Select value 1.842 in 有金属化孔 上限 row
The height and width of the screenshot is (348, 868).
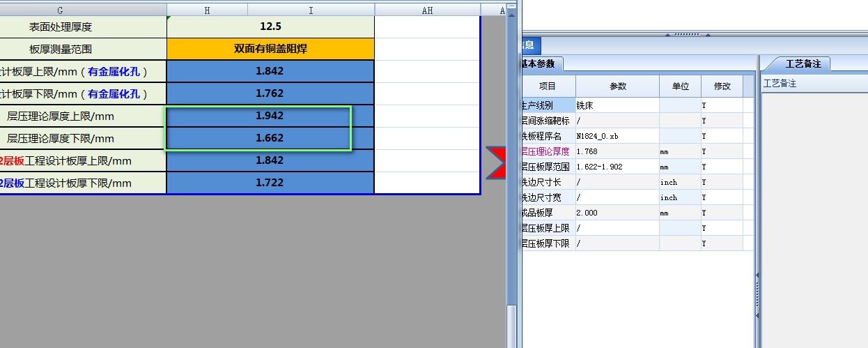click(x=270, y=71)
